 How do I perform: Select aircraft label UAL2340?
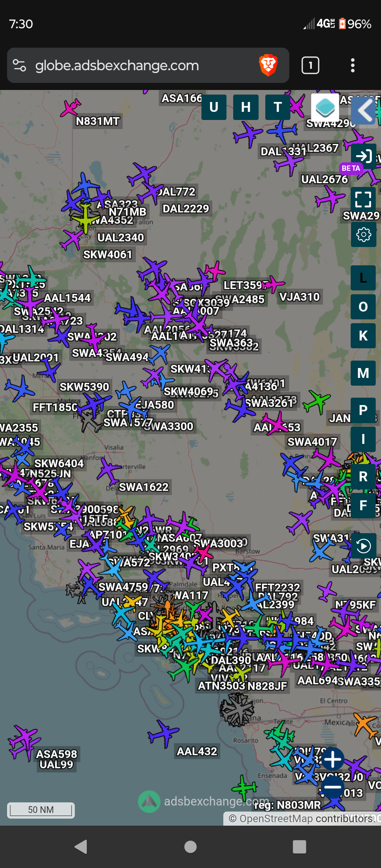121,237
